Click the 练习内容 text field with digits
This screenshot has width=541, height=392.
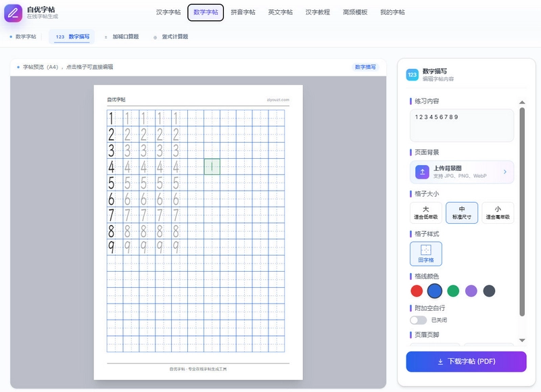point(462,126)
